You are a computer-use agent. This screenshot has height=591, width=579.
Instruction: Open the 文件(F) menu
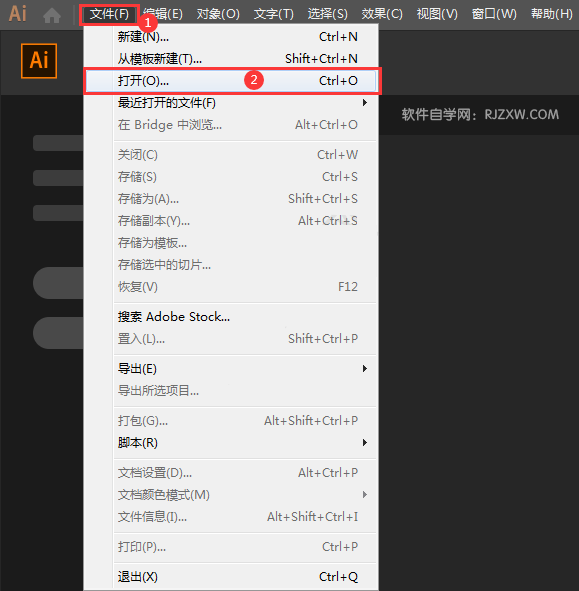click(x=109, y=14)
